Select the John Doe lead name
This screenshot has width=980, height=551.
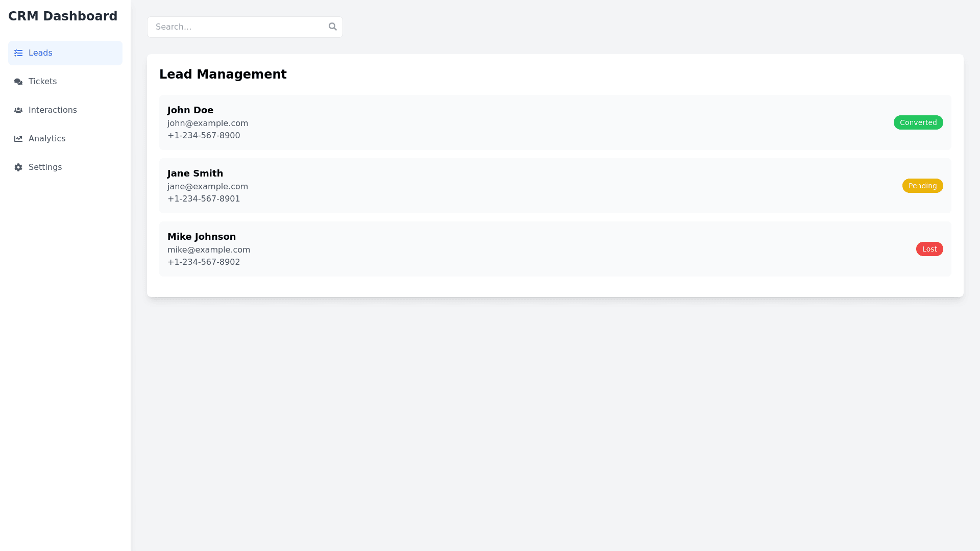190,110
